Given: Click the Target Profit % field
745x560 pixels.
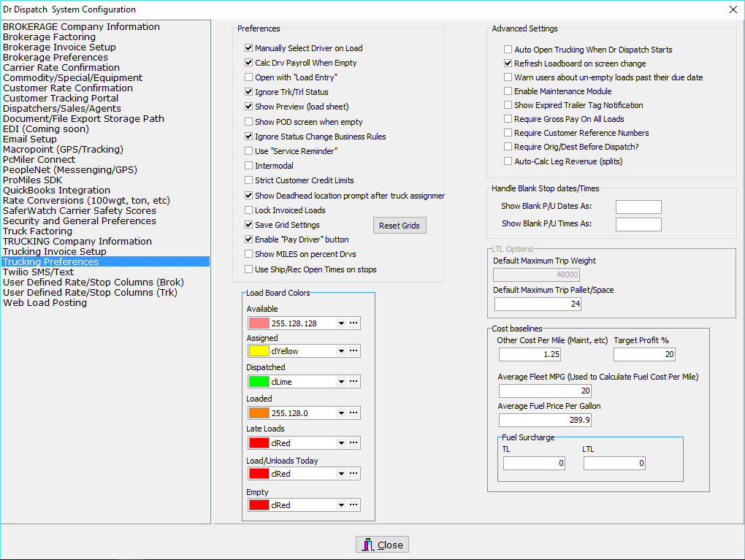Looking at the screenshot, I should coord(644,354).
